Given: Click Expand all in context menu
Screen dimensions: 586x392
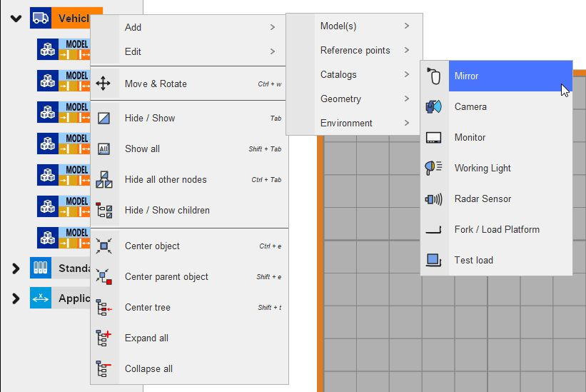Looking at the screenshot, I should pos(146,338).
